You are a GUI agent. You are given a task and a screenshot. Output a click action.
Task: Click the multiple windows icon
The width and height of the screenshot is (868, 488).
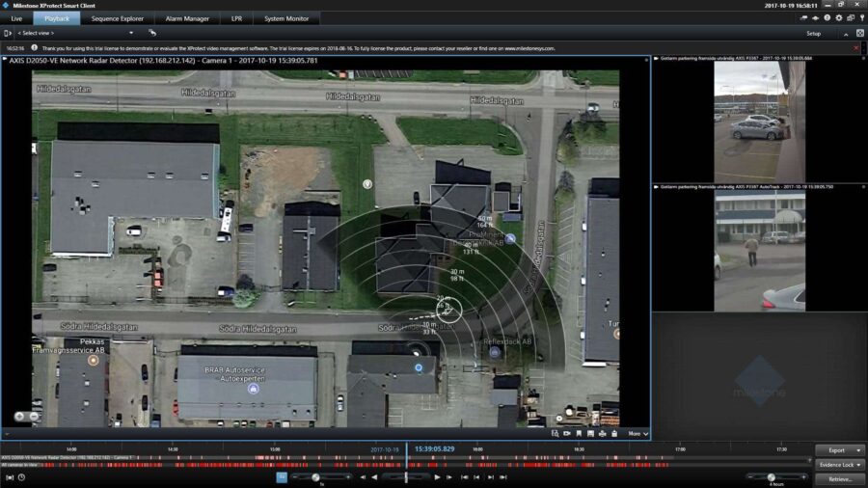click(851, 18)
